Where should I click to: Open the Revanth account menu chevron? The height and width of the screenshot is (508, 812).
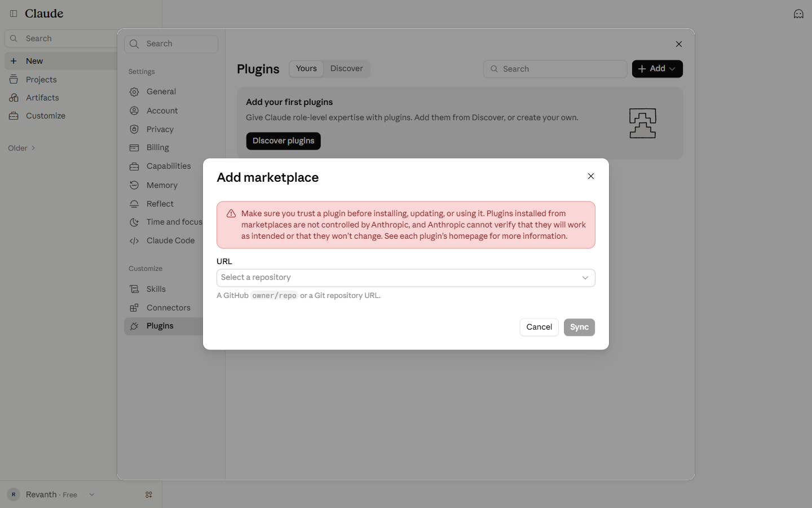[92, 494]
